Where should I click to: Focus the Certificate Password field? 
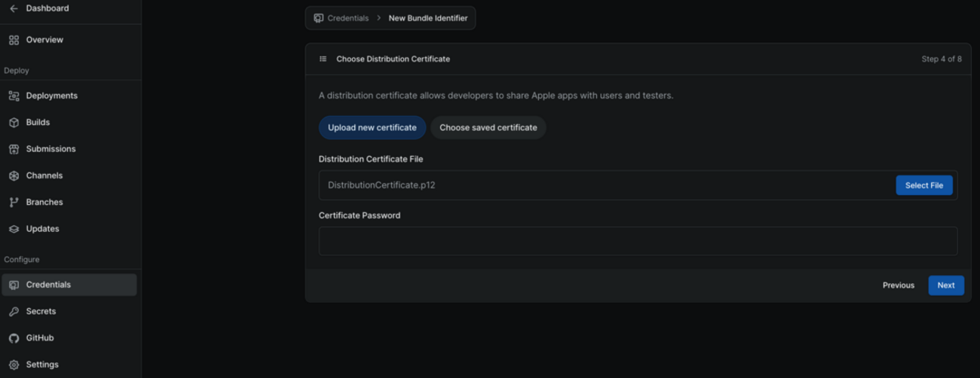tap(638, 241)
